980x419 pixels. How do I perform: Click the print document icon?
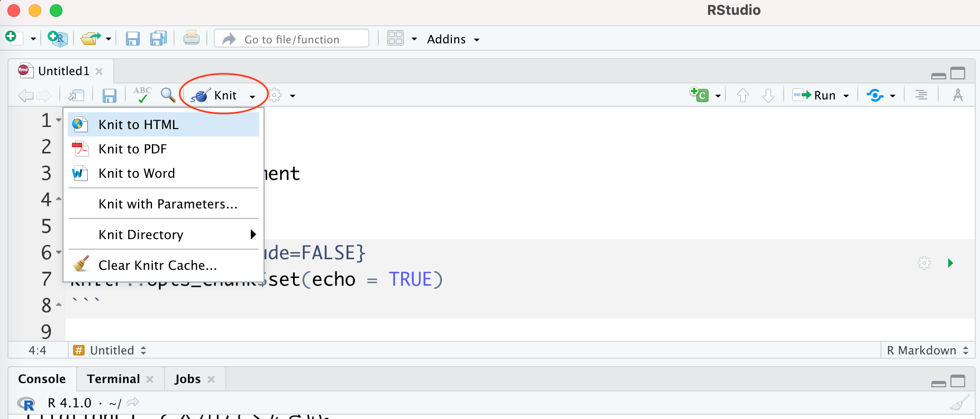pyautogui.click(x=191, y=39)
